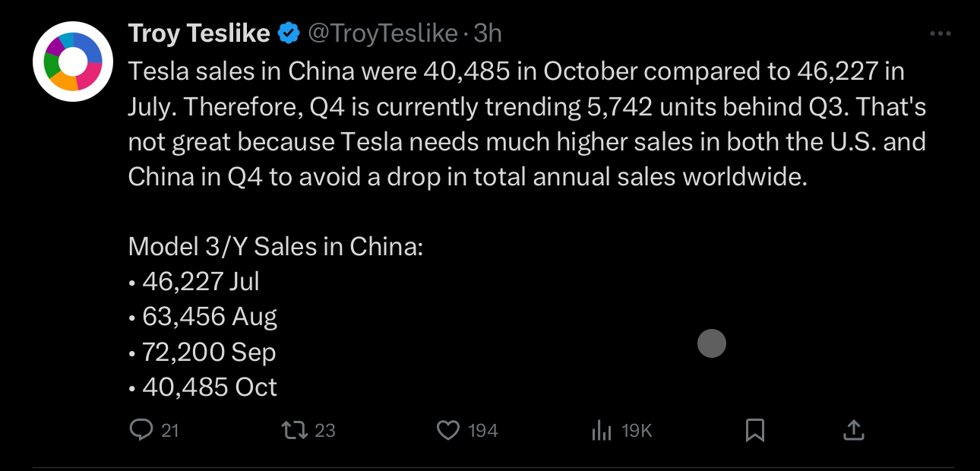Click the reply speech bubble icon
Screen dimensions: 980x471
(141, 431)
